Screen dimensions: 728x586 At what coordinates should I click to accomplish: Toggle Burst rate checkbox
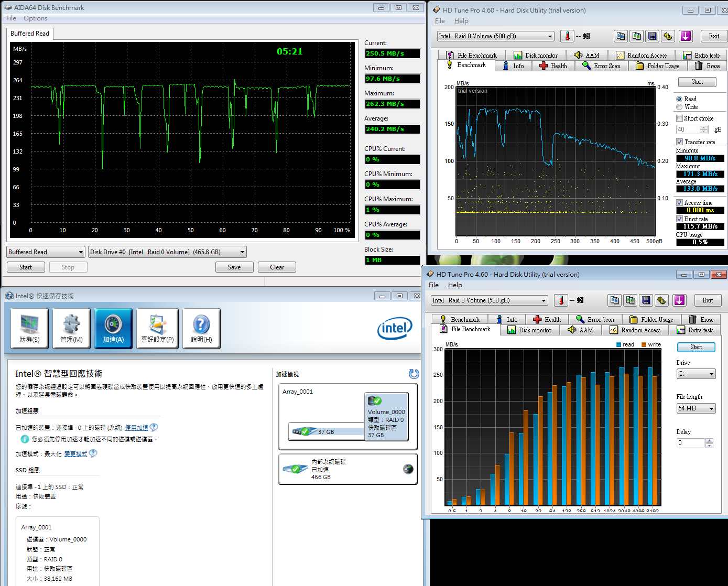680,219
